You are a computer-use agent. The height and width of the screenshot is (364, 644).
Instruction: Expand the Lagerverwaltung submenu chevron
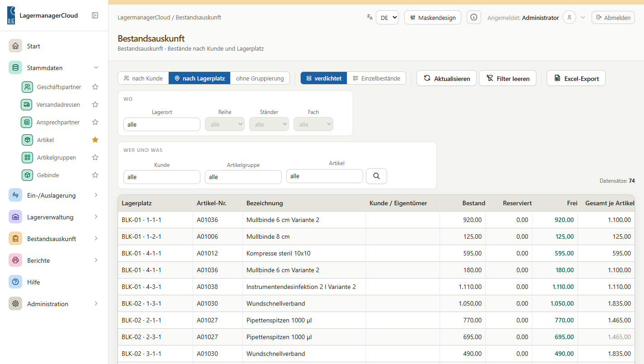(96, 217)
